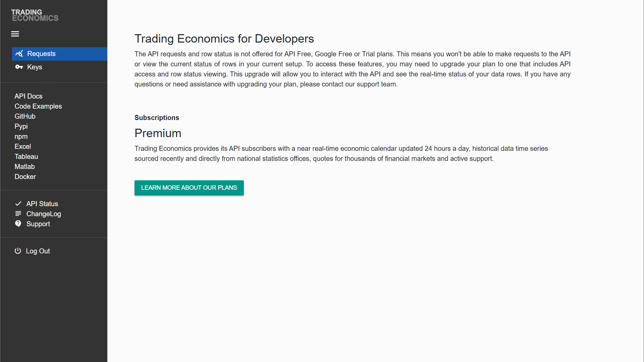View API Status page

(x=42, y=204)
